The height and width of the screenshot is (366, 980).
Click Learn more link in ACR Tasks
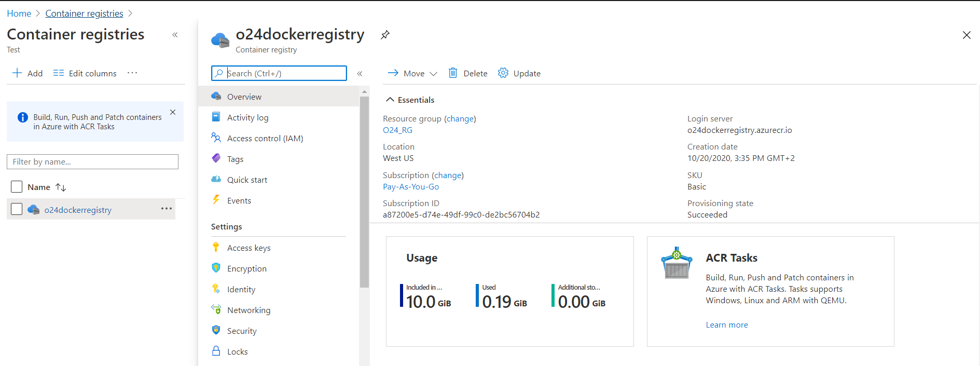tap(726, 325)
